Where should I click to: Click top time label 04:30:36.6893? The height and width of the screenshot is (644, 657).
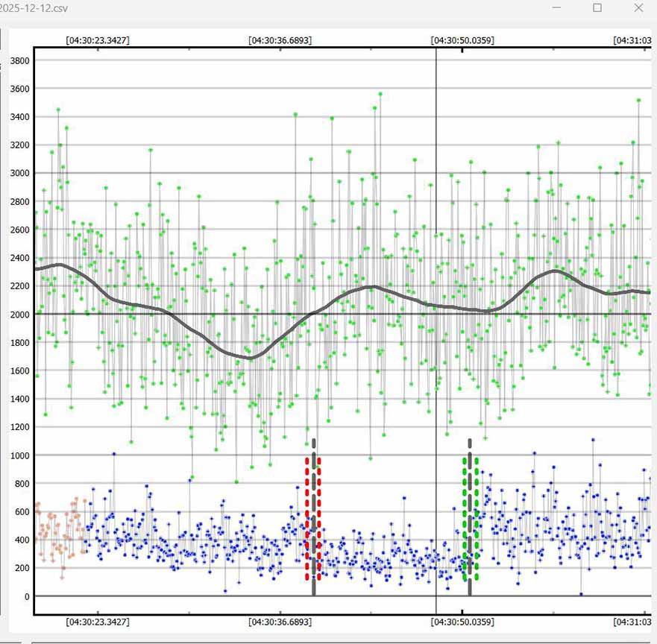tap(280, 40)
